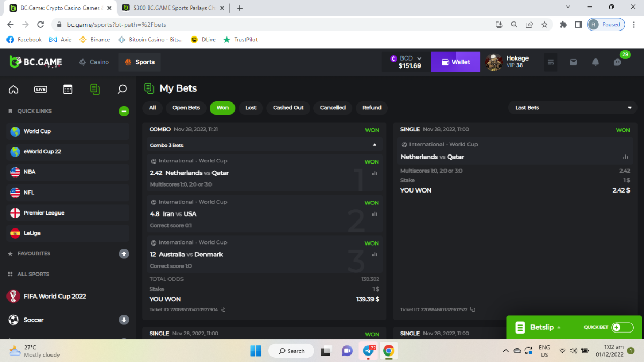Open the home icon in sports sidebar
Image resolution: width=644 pixels, height=362 pixels.
[x=13, y=90]
